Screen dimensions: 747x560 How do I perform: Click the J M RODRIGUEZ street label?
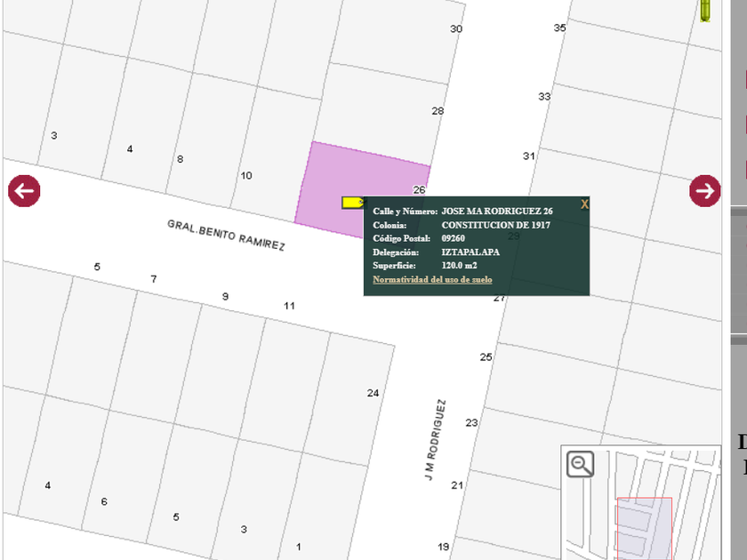pyautogui.click(x=435, y=440)
